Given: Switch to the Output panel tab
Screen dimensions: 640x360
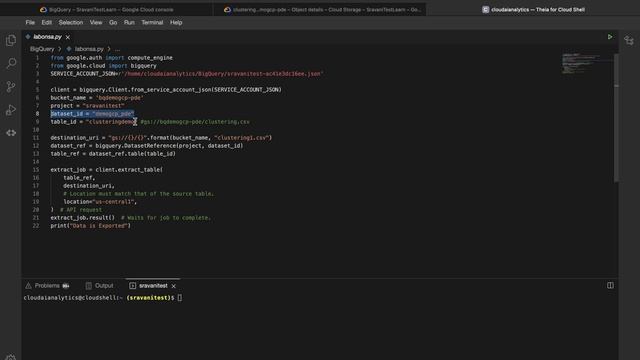Looking at the screenshot, I should [x=100, y=286].
